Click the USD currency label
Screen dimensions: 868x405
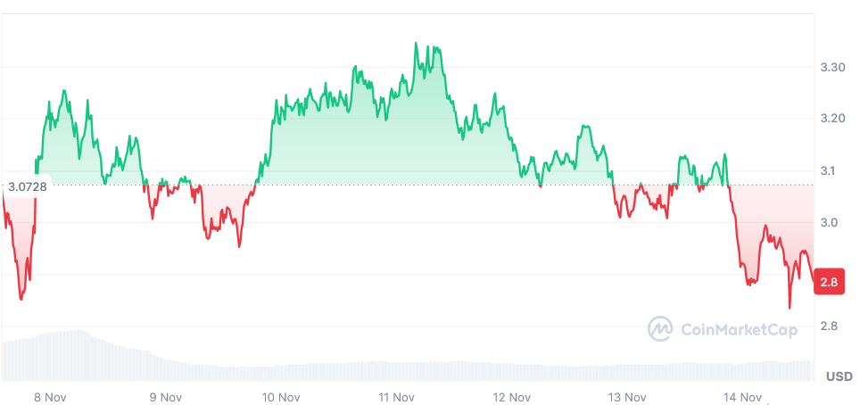coord(839,376)
